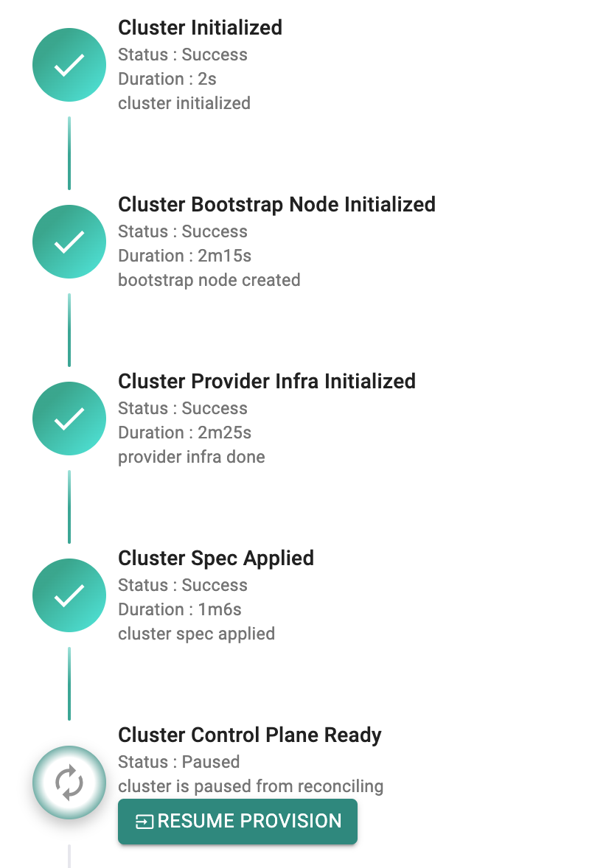Screen dimensions: 606x868
Task: Click the arrow icon inside Resume Provision button
Action: [144, 822]
